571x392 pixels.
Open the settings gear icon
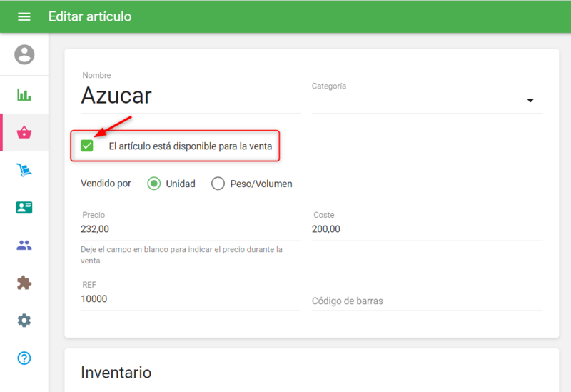[24, 321]
